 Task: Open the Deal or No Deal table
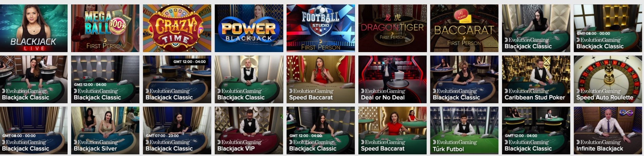393,79
